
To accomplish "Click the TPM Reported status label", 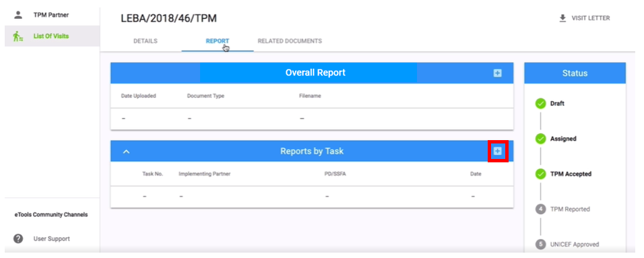I will (x=570, y=209).
